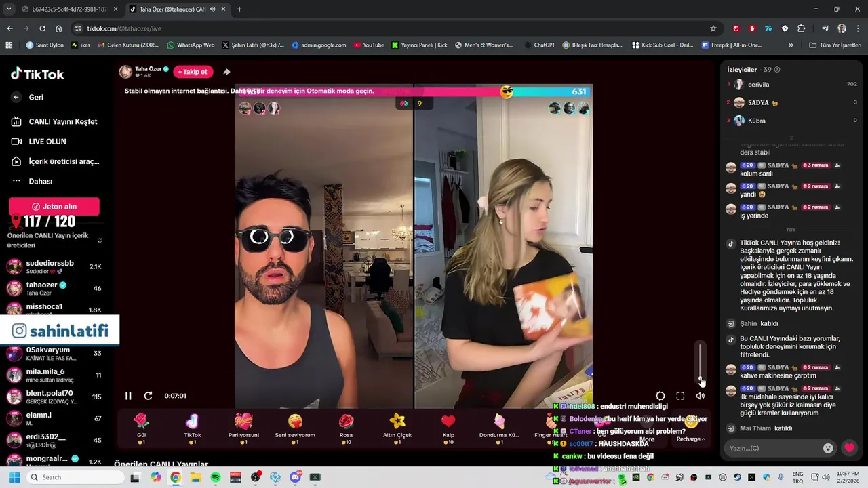This screenshot has height=488, width=868.
Task: Open mila.mila_6 live stream
Action: pyautogui.click(x=54, y=375)
